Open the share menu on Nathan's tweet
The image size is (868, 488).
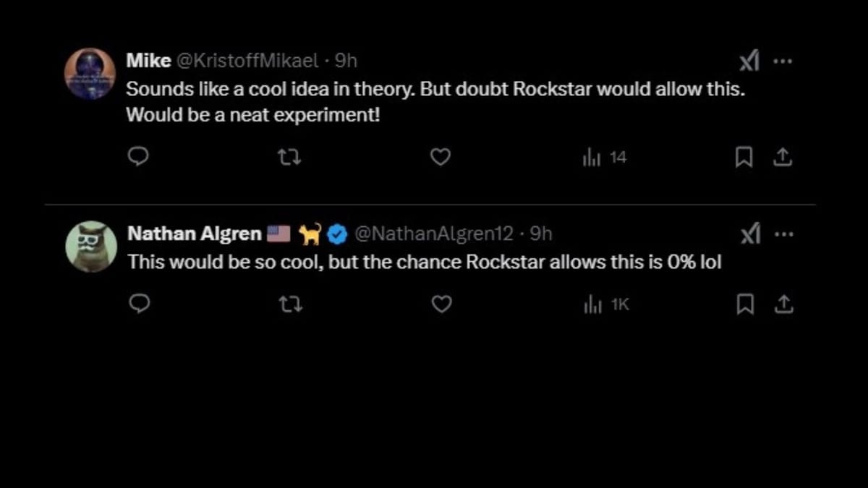(783, 304)
